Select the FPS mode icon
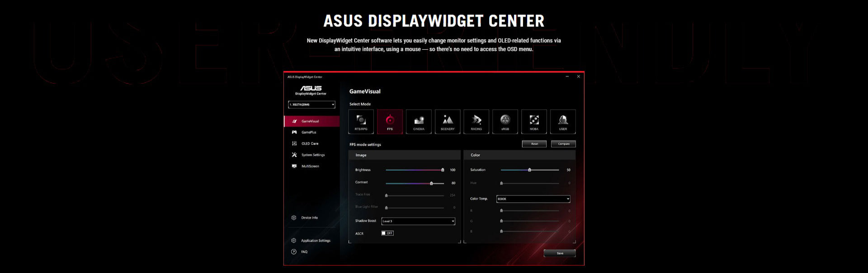The height and width of the screenshot is (273, 868). [390, 121]
